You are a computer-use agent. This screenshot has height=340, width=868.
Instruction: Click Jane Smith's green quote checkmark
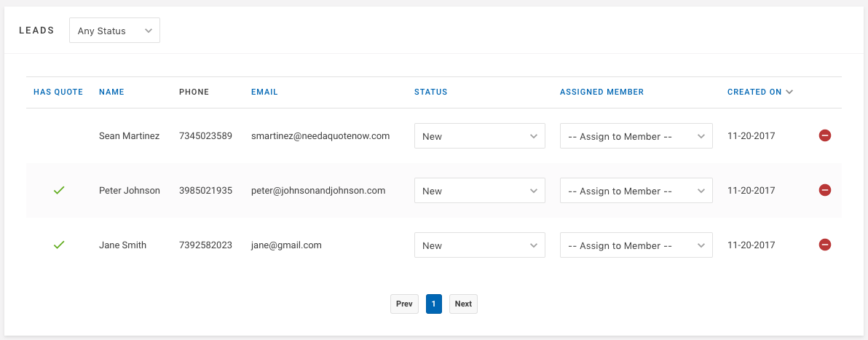tap(59, 245)
